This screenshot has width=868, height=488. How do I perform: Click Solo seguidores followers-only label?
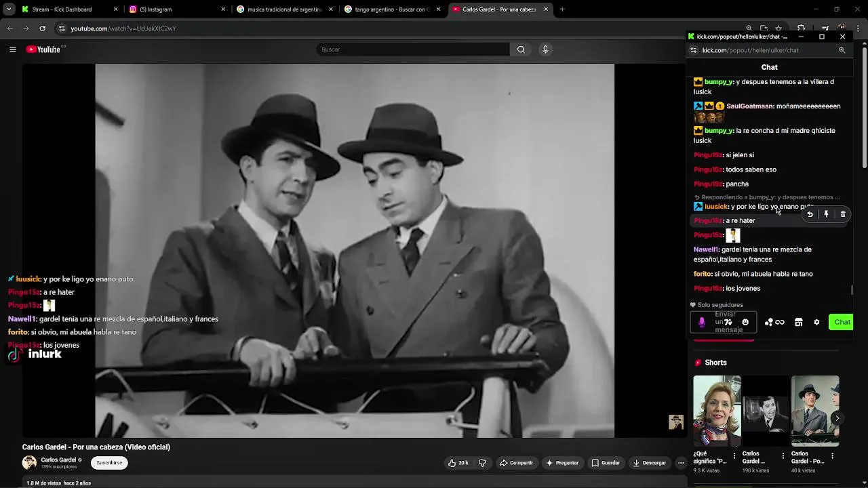click(720, 305)
